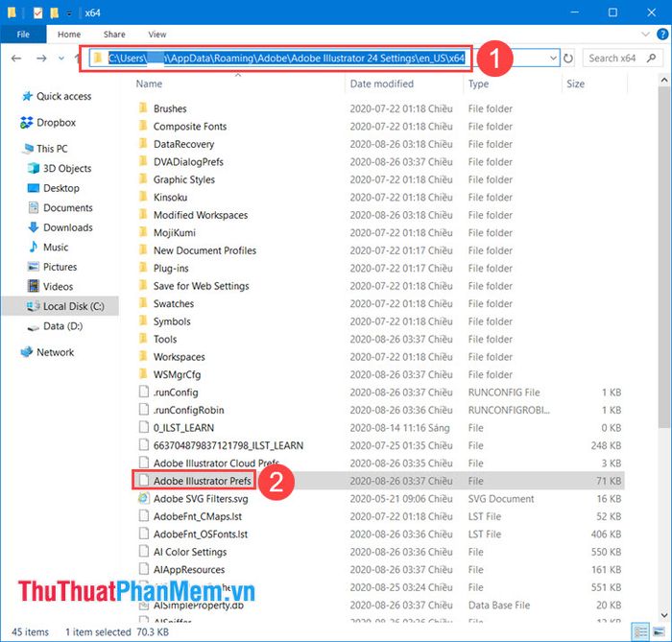This screenshot has height=642, width=672.
Task: Sort by the Size column header
Action: point(575,83)
